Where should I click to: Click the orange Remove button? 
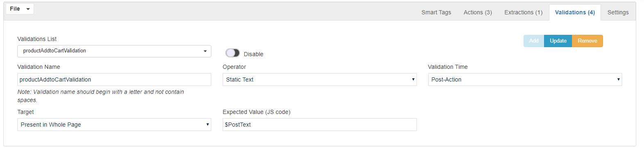click(587, 41)
